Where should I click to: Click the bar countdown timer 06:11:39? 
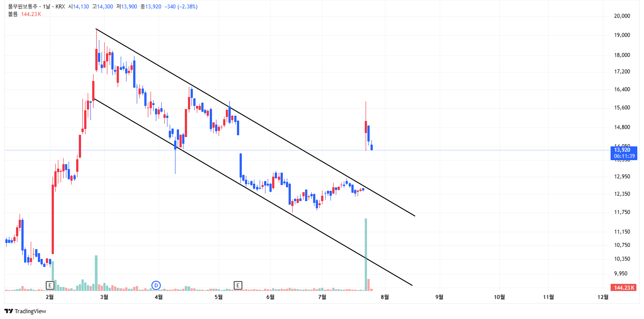624,156
